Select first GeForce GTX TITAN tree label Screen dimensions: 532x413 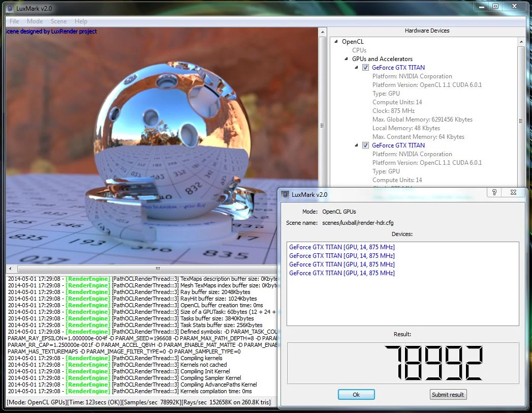pyautogui.click(x=398, y=67)
